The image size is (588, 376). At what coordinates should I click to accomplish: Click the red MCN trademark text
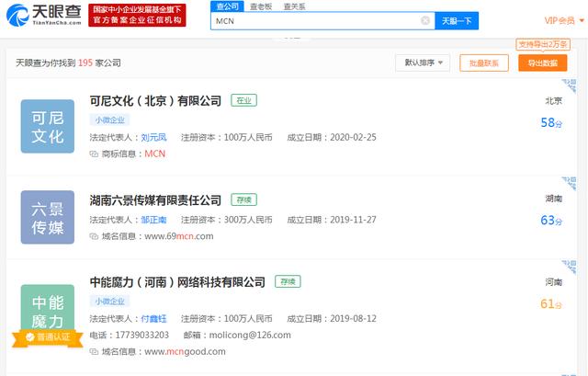155,154
